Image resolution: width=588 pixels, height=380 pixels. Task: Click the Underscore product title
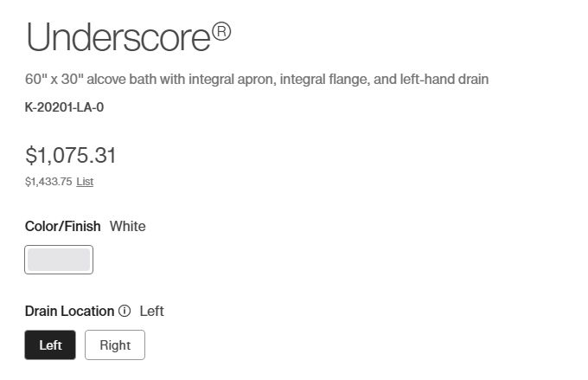click(118, 39)
